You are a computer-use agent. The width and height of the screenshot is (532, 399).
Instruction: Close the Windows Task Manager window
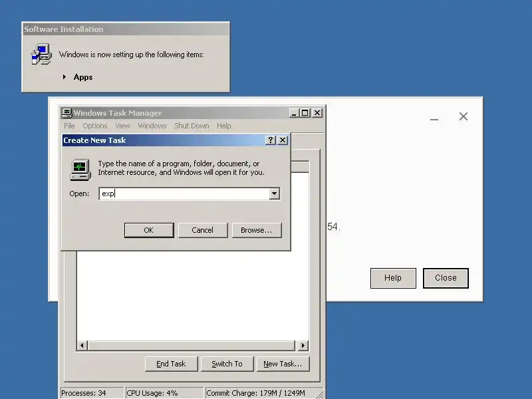[317, 112]
